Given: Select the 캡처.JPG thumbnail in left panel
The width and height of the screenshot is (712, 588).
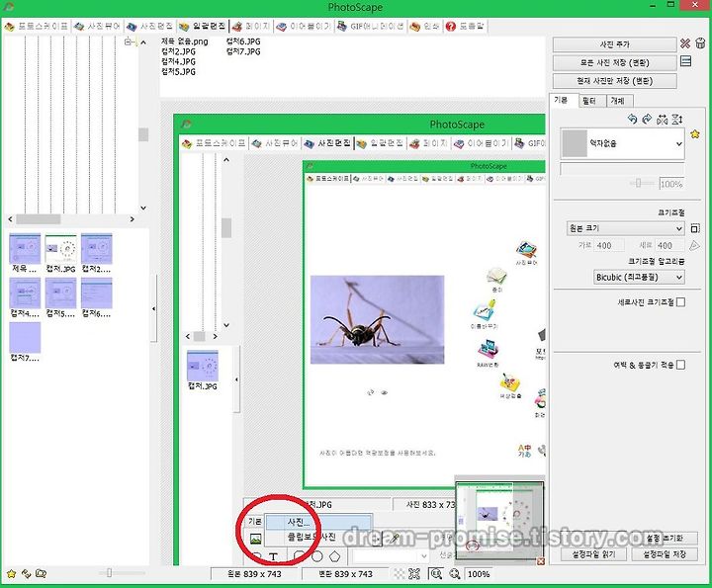Looking at the screenshot, I should (x=60, y=253).
